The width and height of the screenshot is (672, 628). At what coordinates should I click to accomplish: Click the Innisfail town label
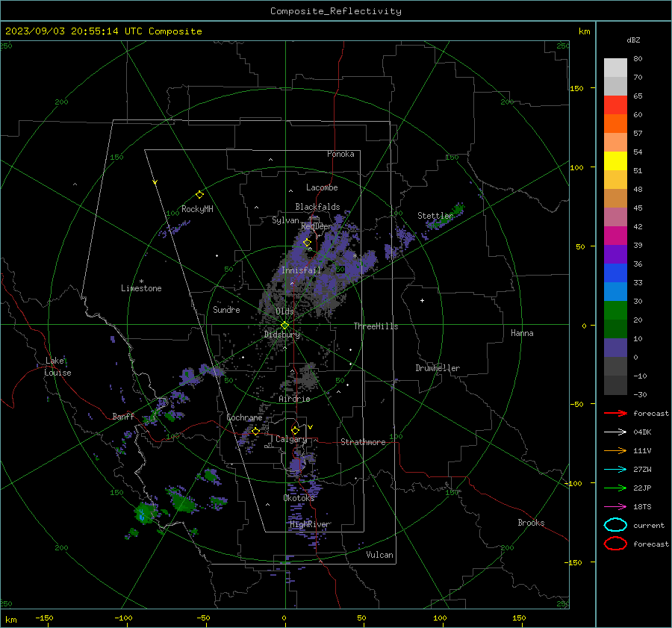click(301, 270)
